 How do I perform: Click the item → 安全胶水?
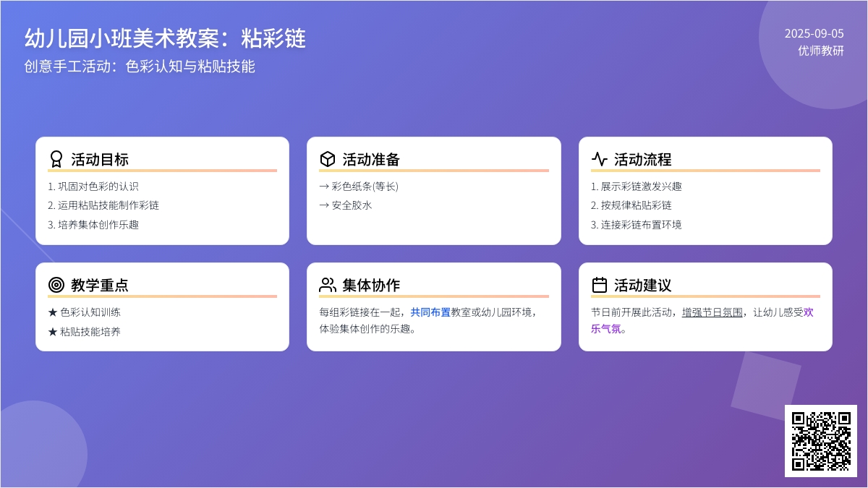click(x=346, y=205)
